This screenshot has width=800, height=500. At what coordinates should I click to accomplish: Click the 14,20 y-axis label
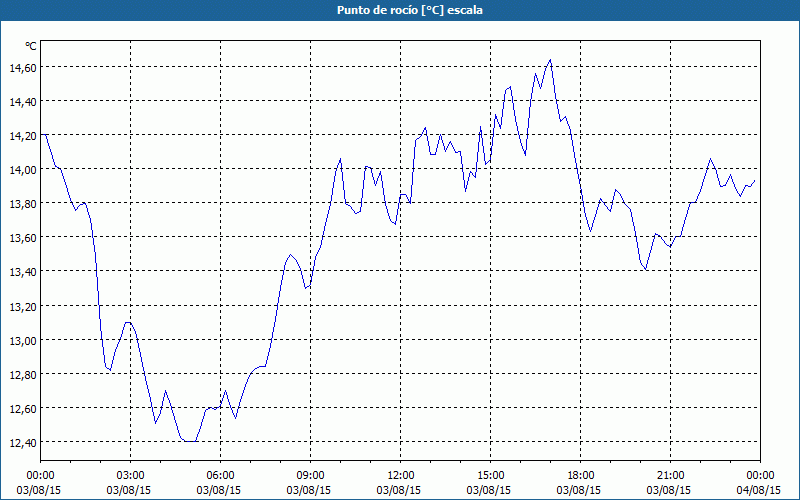pyautogui.click(x=23, y=136)
